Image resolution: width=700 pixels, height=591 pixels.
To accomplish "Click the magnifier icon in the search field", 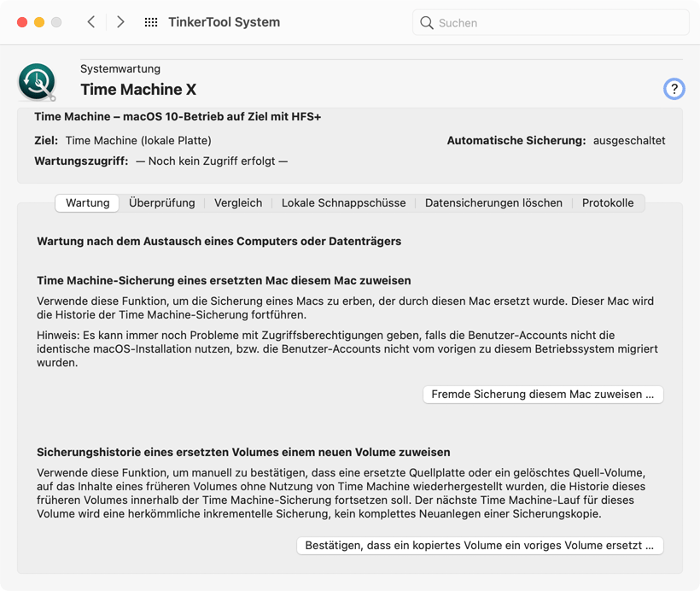I will point(427,23).
